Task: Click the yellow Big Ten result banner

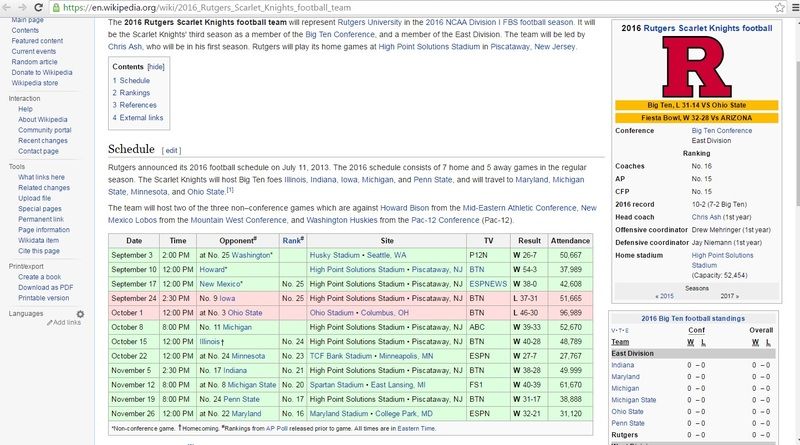Action: (696, 105)
